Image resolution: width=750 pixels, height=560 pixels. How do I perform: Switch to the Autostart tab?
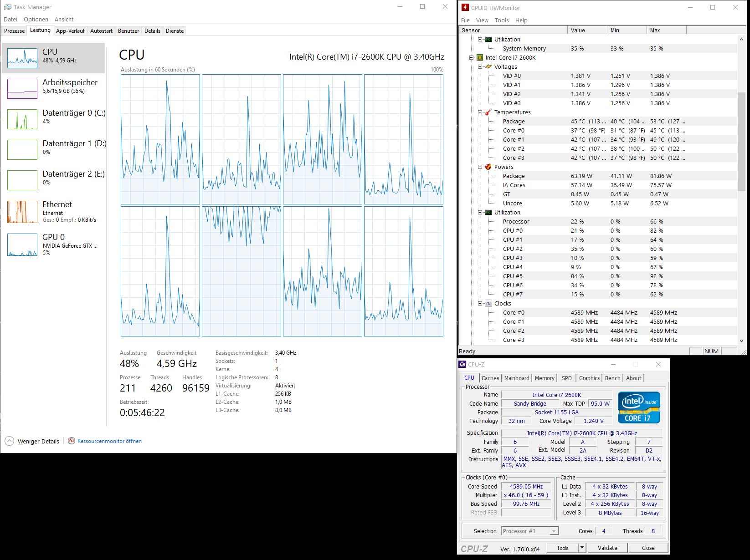point(101,31)
